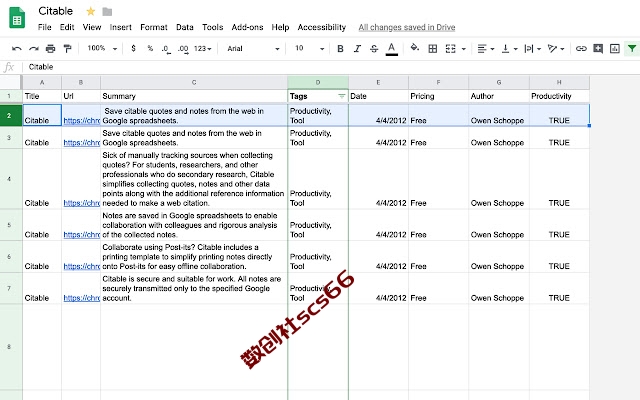Open URL link in row 7
The image size is (640, 400).
[x=82, y=298]
